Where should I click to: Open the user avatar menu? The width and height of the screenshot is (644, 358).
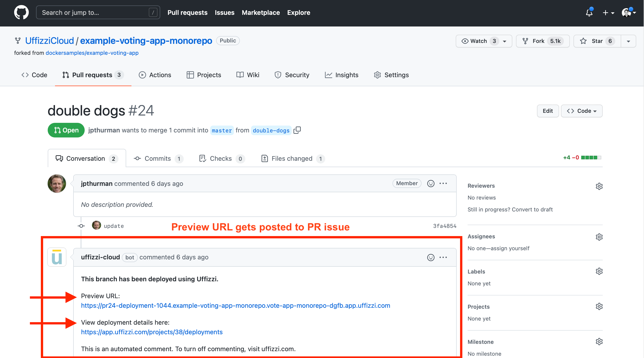628,13
